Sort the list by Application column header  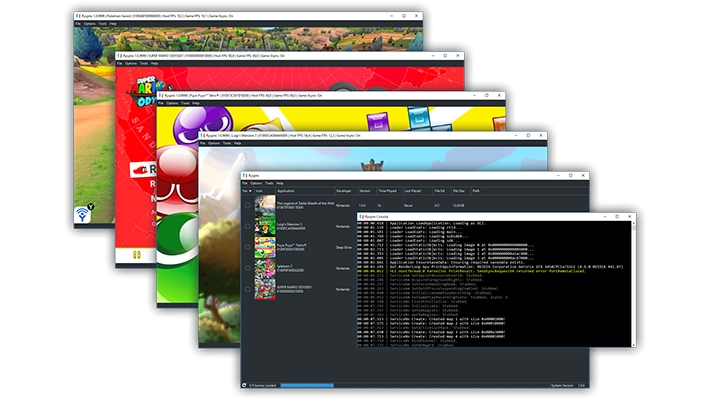pyautogui.click(x=305, y=191)
